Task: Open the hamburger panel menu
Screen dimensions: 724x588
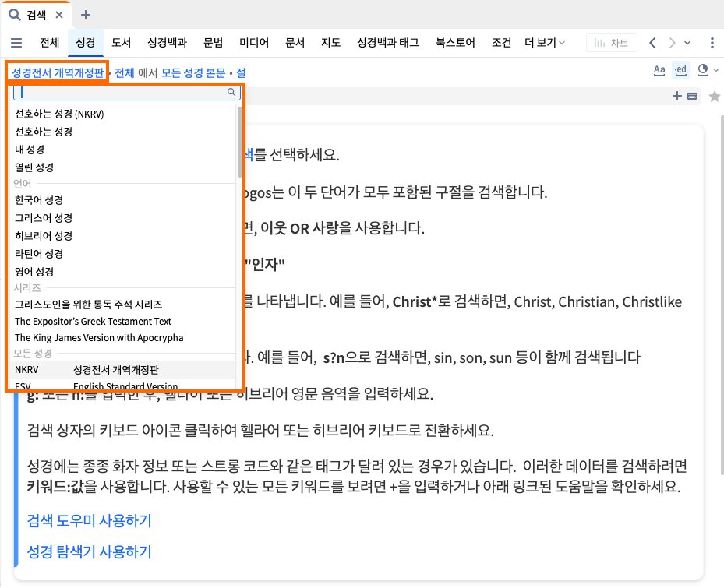Action: click(16, 43)
